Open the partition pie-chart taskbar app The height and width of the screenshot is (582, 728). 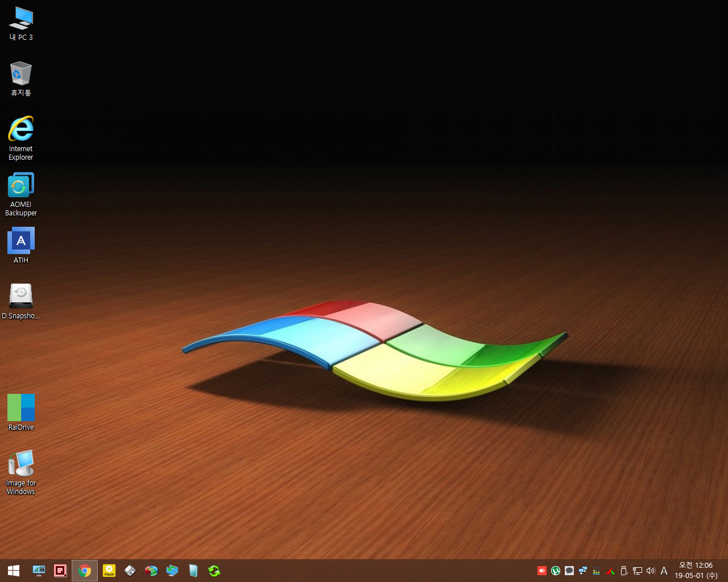click(151, 571)
